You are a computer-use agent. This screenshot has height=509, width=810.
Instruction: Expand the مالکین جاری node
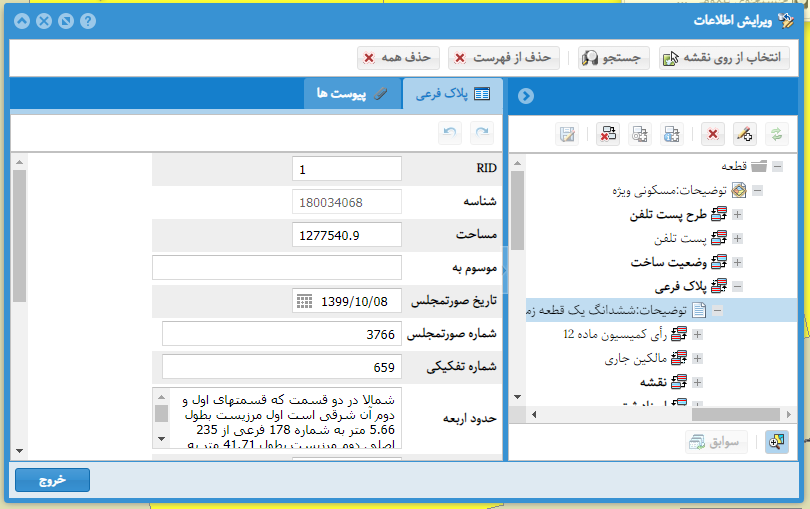(697, 358)
